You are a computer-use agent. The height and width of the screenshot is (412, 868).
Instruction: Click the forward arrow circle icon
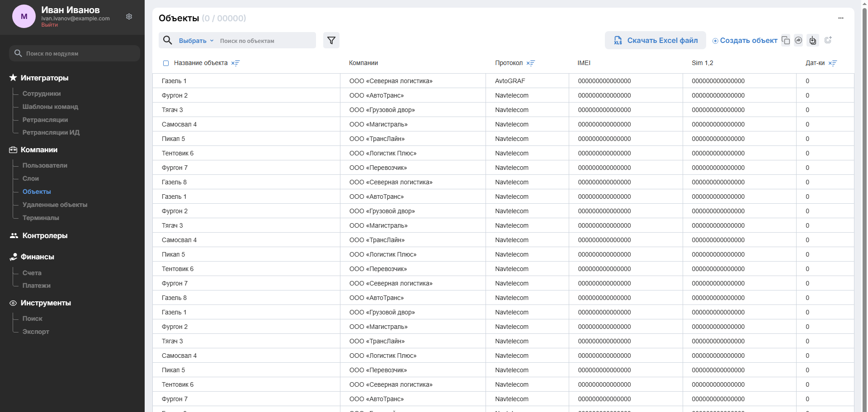(798, 40)
